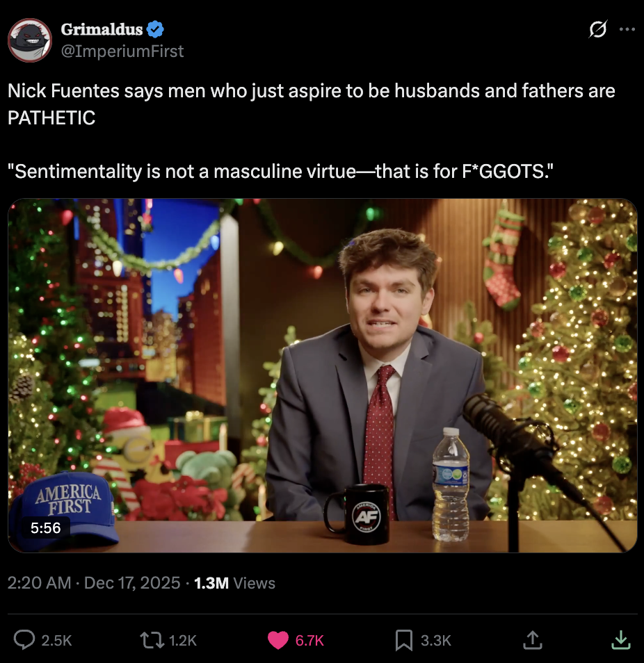
Task: Open the Grok explain-post icon
Action: (598, 29)
